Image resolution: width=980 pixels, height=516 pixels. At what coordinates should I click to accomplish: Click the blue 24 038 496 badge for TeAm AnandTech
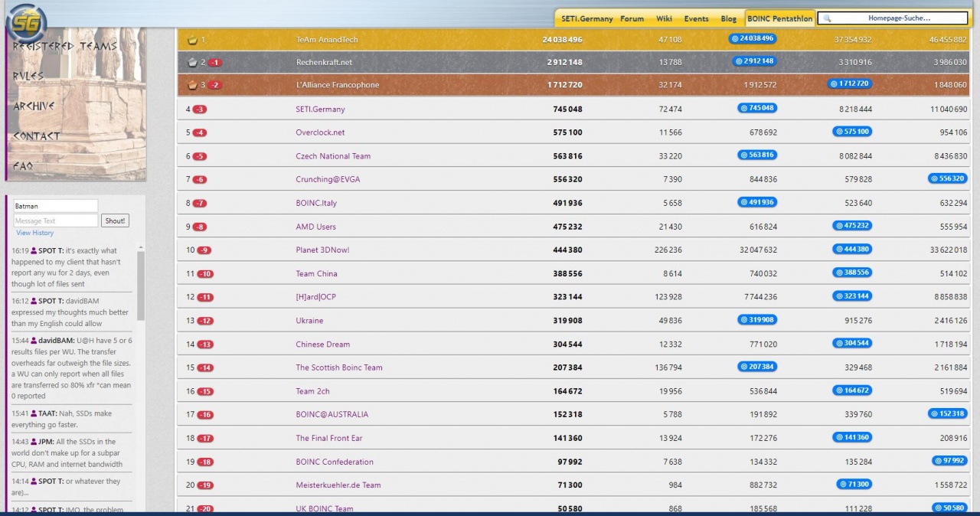point(753,38)
